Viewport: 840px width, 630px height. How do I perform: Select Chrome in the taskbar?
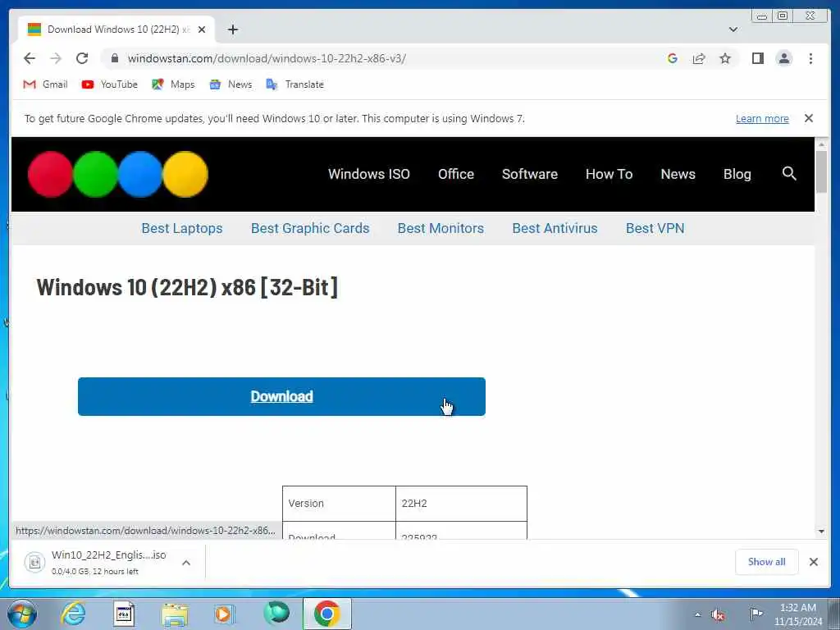click(x=326, y=614)
